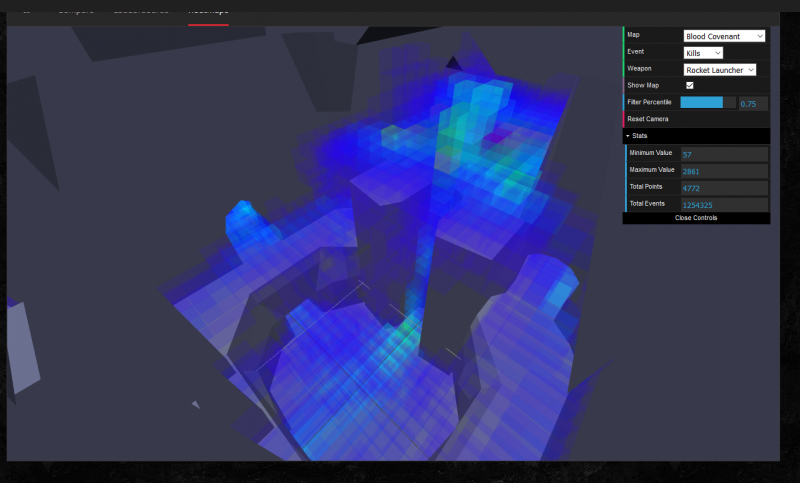
Task: Open the Map dropdown showing Blood Covenant
Action: tap(724, 36)
